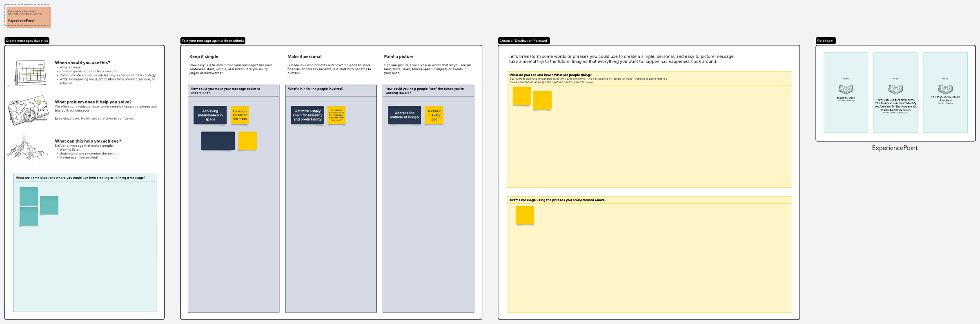The height and width of the screenshot is (324, 980).
Task: Click the Made to Stick book icon
Action: point(846,89)
